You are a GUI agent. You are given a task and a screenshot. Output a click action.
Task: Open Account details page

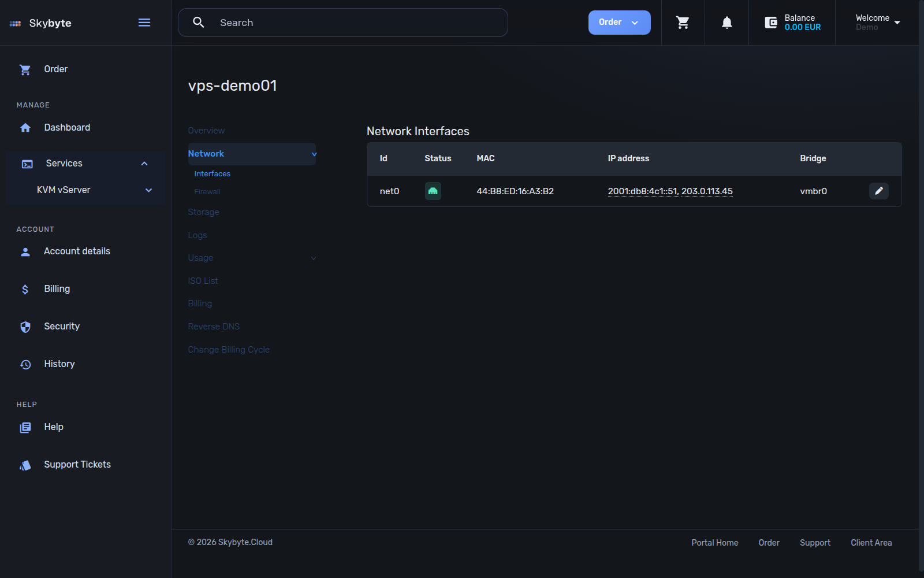77,251
